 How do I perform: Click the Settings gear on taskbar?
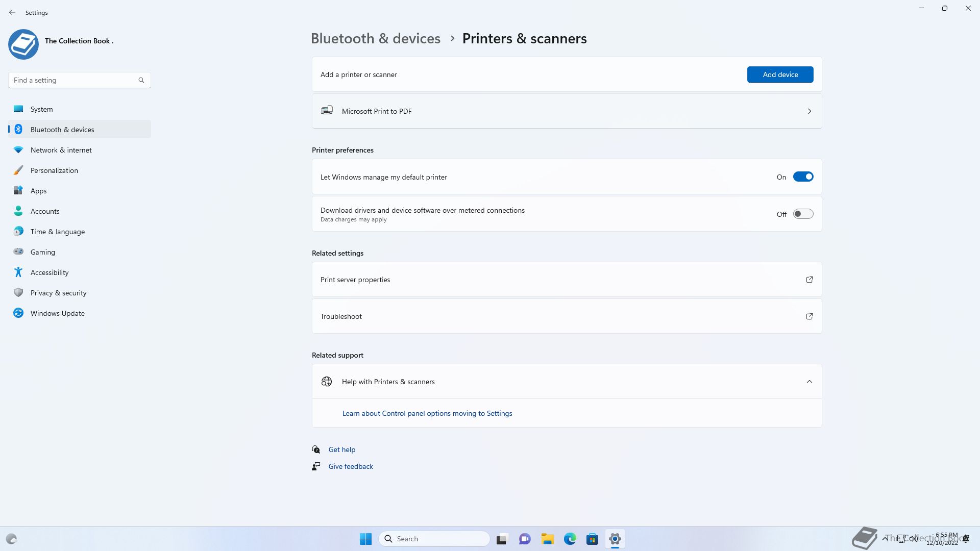pyautogui.click(x=615, y=539)
